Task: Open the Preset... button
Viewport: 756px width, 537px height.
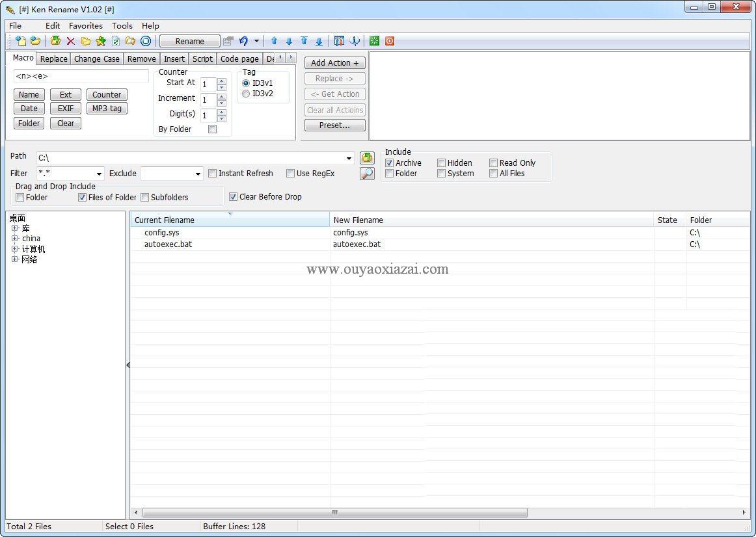Action: click(334, 125)
